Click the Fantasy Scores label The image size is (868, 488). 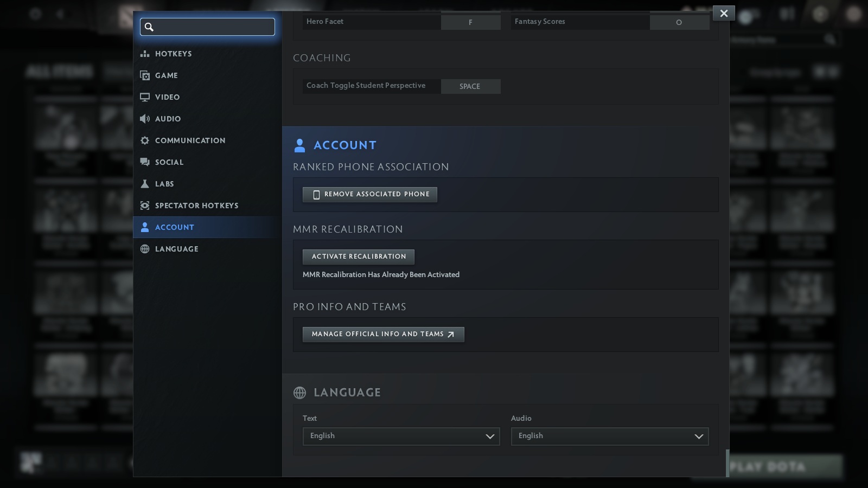point(540,22)
